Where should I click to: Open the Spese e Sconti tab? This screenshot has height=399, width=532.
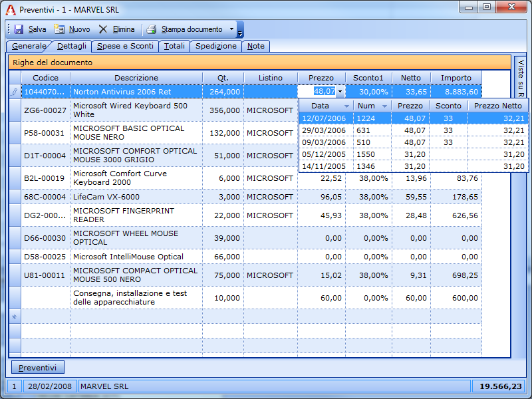tap(125, 46)
